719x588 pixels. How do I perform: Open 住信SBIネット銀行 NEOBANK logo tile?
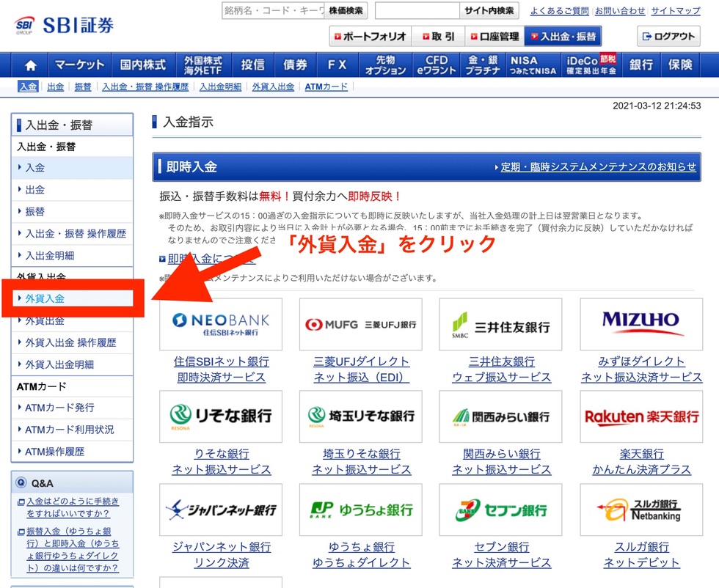click(x=221, y=324)
